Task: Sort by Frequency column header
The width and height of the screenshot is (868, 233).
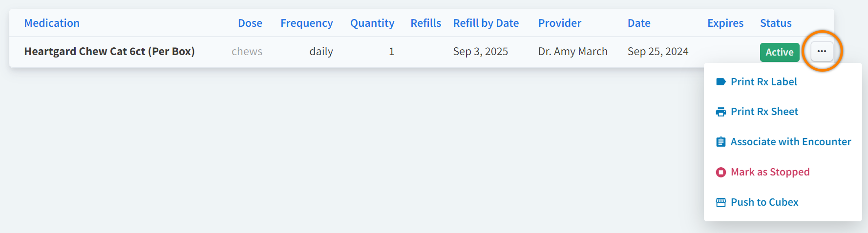Action: point(306,23)
